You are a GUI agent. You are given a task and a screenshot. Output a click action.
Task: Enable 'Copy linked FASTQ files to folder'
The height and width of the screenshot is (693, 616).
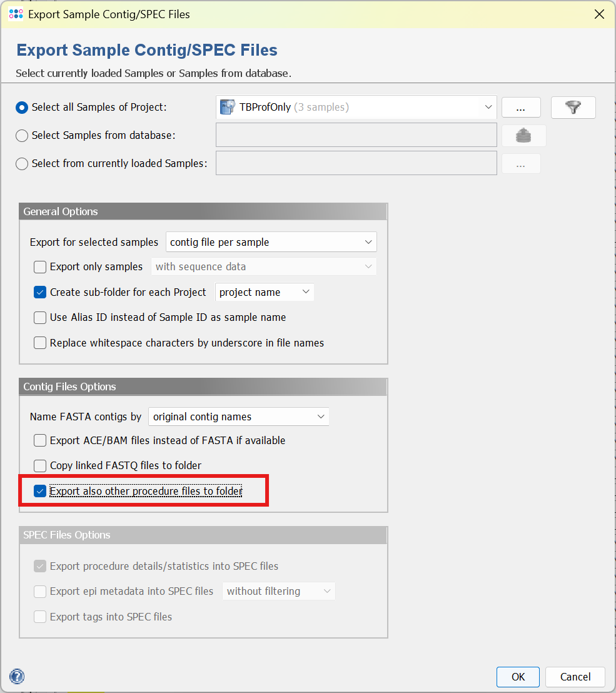[x=40, y=466]
